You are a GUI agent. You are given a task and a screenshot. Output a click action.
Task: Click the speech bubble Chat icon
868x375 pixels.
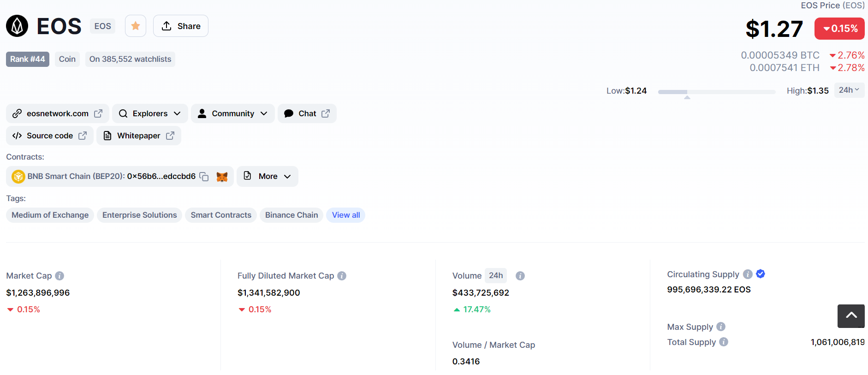point(289,113)
